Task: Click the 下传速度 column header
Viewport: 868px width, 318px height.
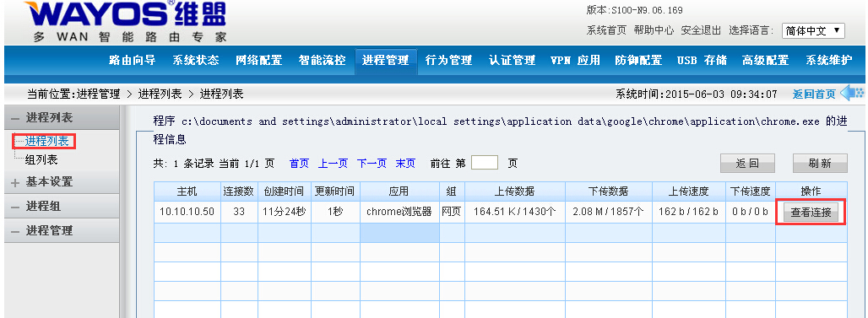Action: click(x=750, y=191)
